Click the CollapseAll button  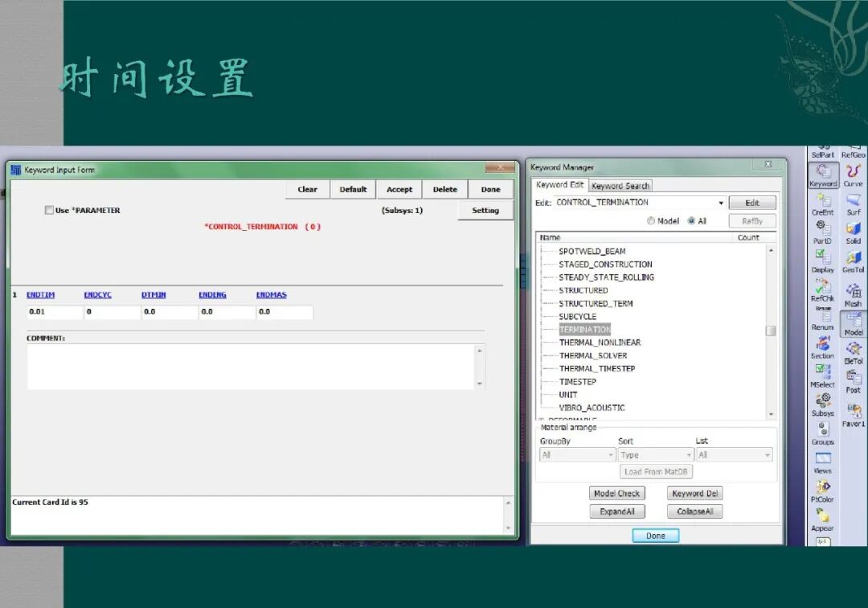click(694, 511)
